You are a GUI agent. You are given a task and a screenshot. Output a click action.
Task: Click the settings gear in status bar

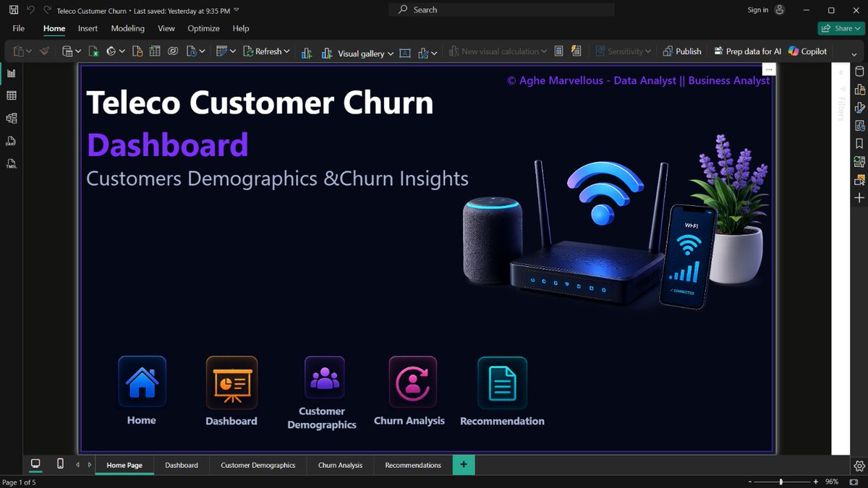(x=859, y=466)
